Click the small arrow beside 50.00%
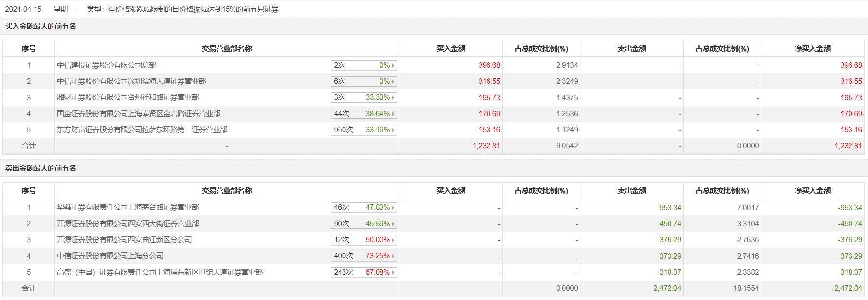 tap(393, 240)
